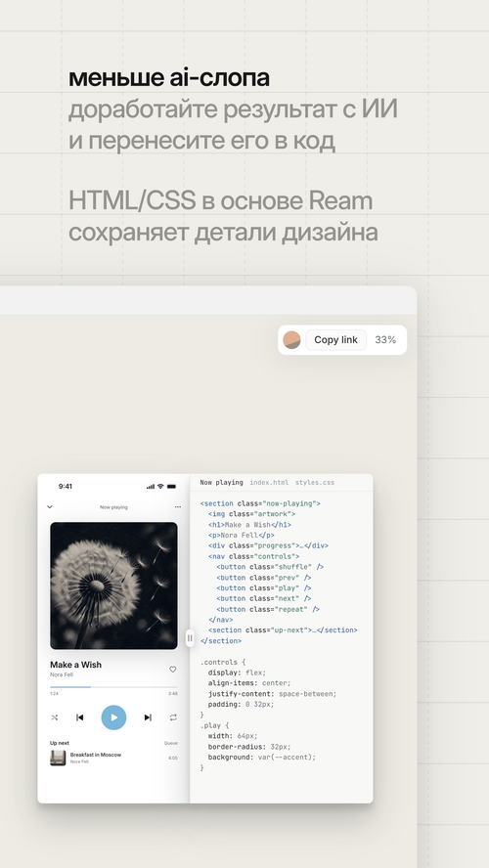Switch to styles.css tab
The image size is (489, 868).
[315, 482]
